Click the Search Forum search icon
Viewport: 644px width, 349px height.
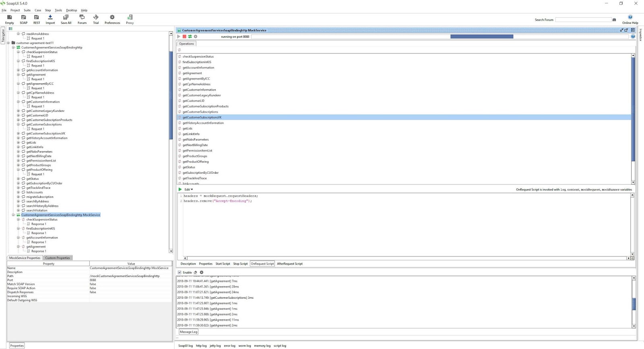pos(614,20)
